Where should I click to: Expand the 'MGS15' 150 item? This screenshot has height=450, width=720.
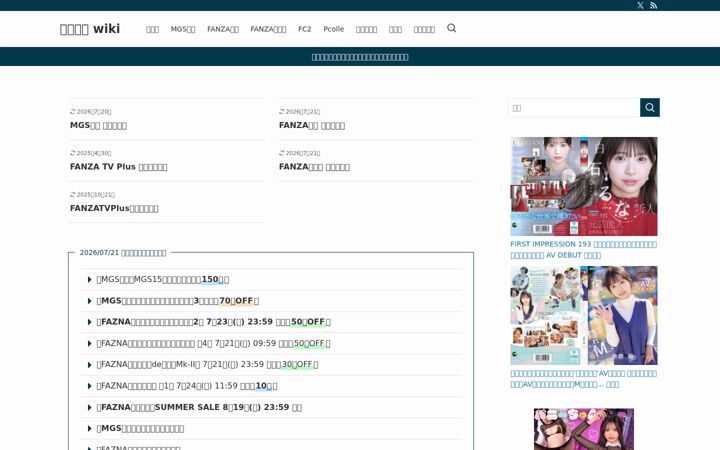coord(271,279)
